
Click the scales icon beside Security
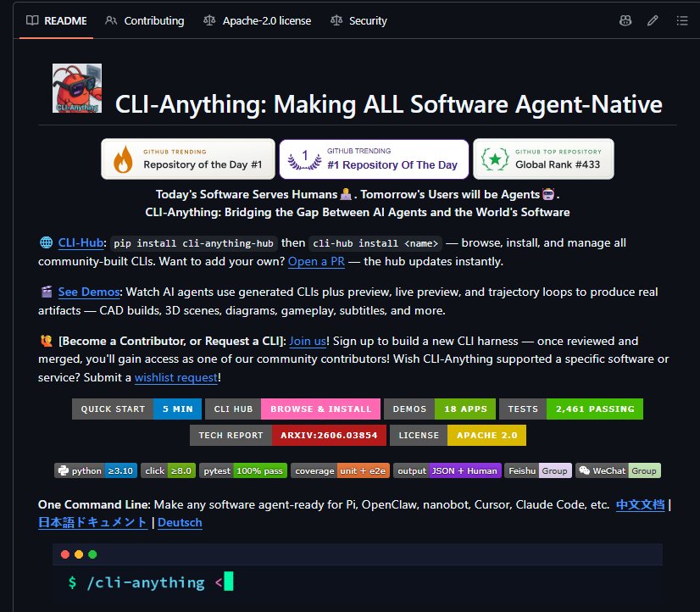click(336, 20)
